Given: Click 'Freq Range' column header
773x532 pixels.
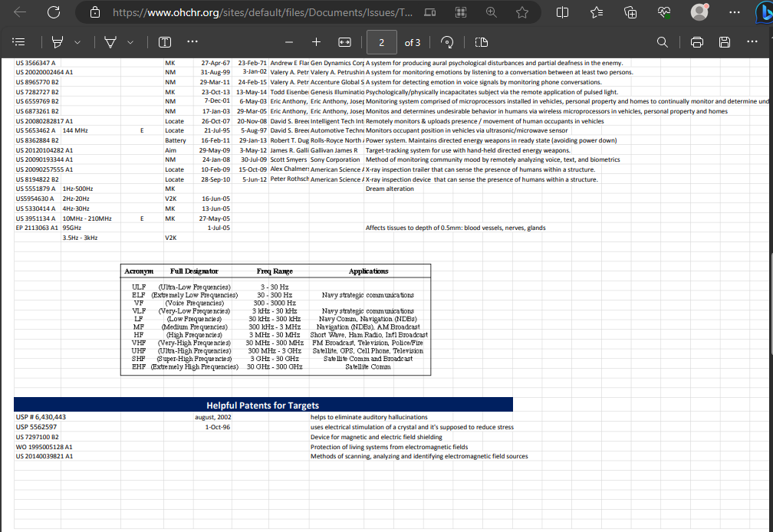Looking at the screenshot, I should (x=275, y=271).
